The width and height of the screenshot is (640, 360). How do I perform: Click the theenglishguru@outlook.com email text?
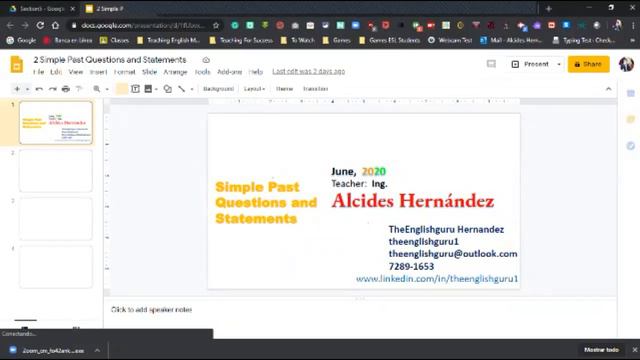pyautogui.click(x=453, y=253)
